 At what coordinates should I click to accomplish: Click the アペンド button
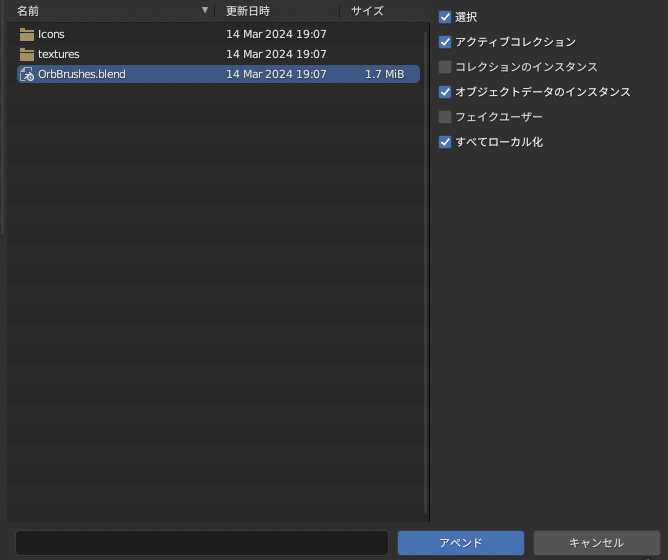pos(461,543)
